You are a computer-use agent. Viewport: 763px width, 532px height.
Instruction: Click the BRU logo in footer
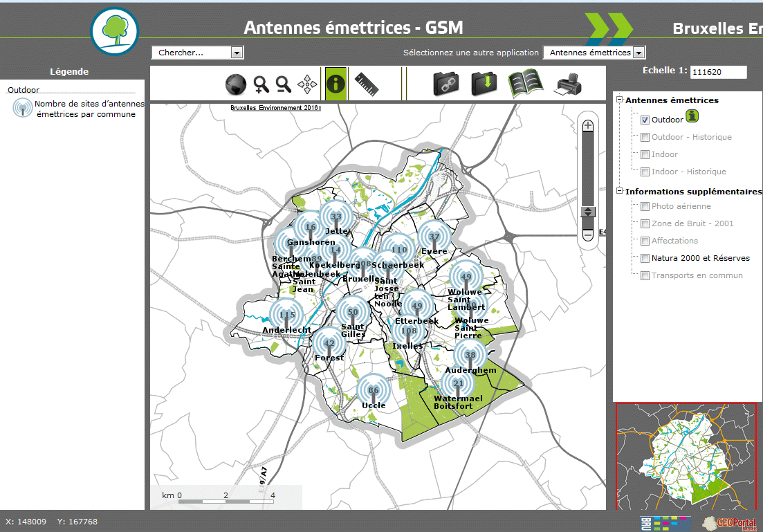665,523
